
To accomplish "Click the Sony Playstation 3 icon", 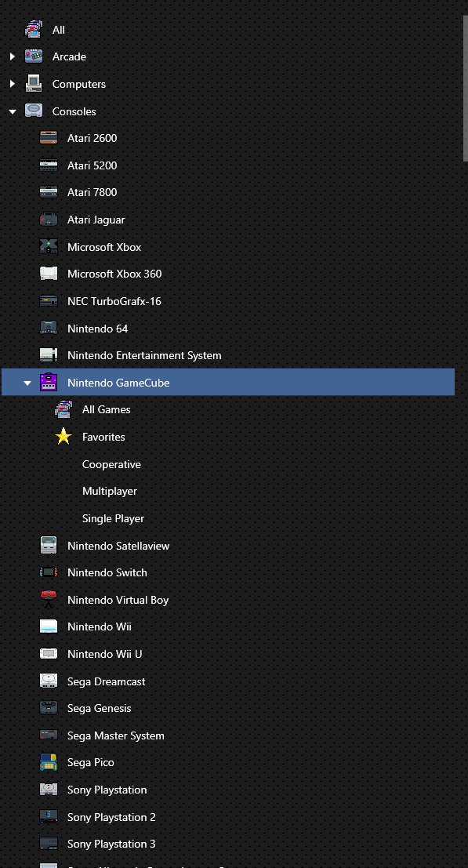I will (49, 844).
